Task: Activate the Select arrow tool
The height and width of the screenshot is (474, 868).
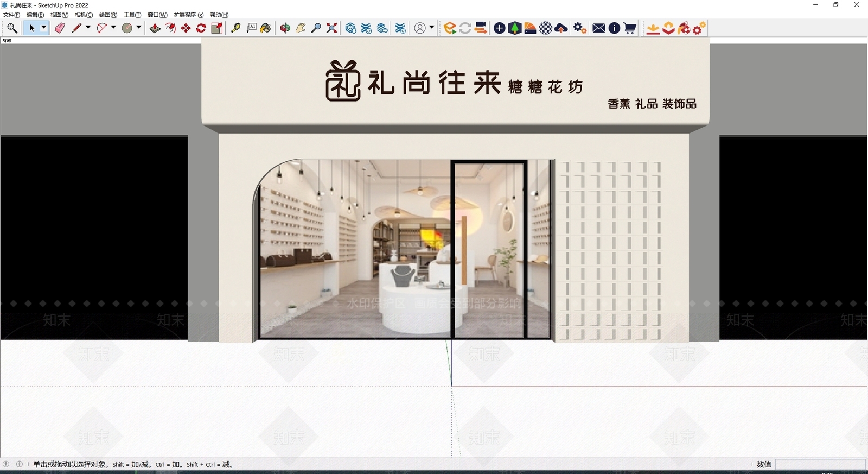Action: [32, 28]
